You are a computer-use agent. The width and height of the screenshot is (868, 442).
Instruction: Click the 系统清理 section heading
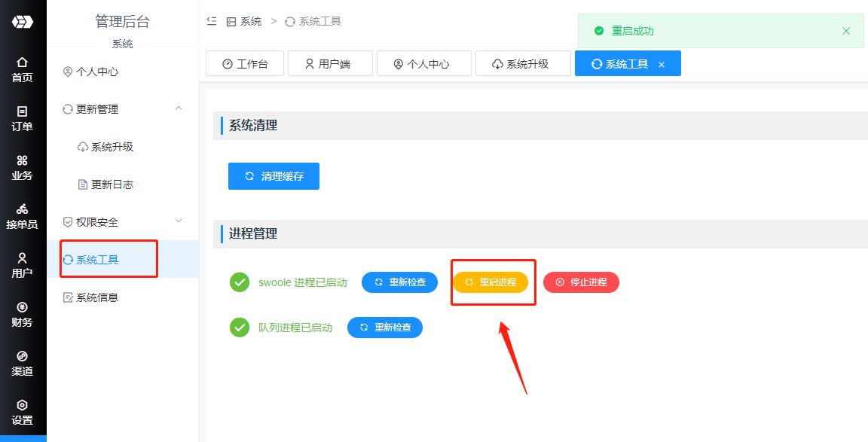click(x=253, y=126)
